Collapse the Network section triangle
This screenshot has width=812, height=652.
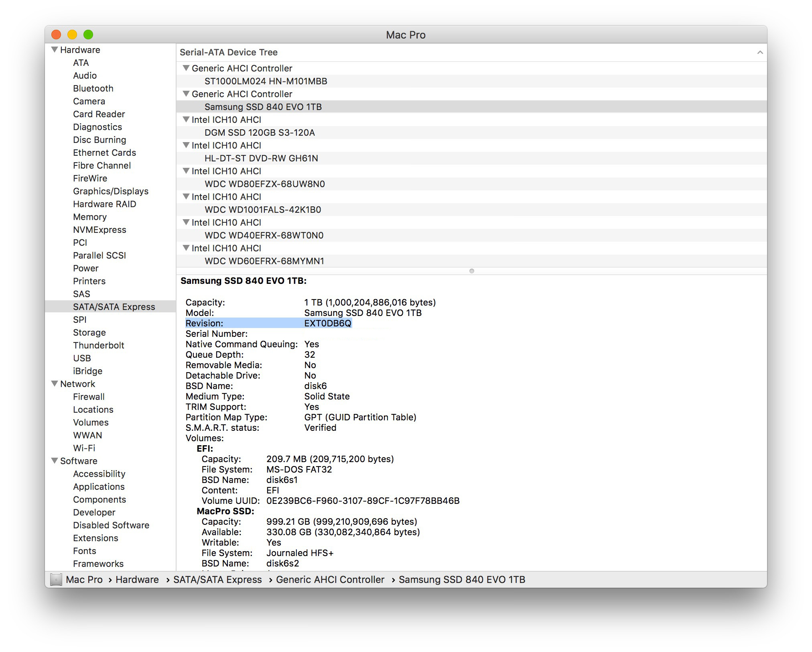click(55, 383)
